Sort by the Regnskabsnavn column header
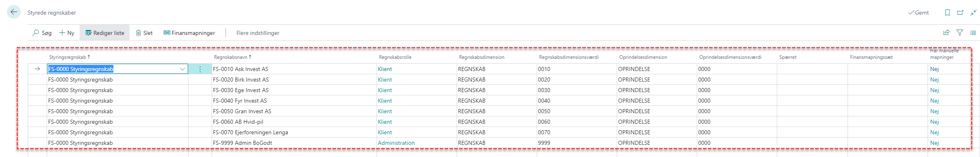The image size is (980, 157). coord(233,57)
